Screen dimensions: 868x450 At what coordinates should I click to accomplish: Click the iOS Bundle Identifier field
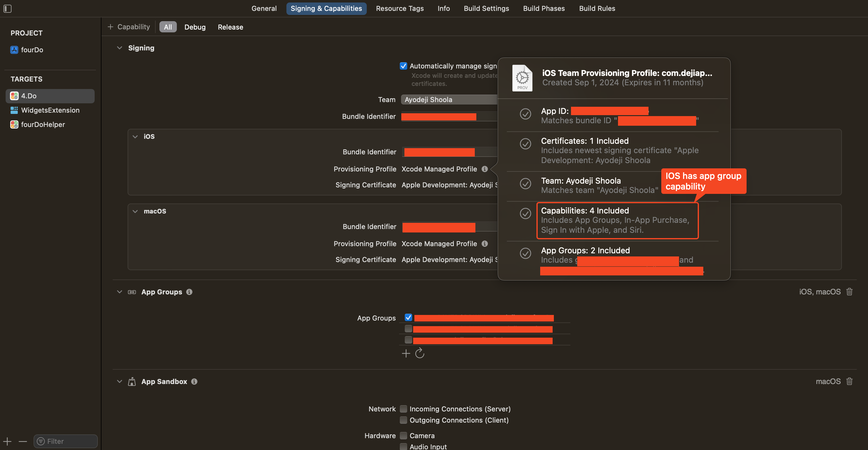449,152
